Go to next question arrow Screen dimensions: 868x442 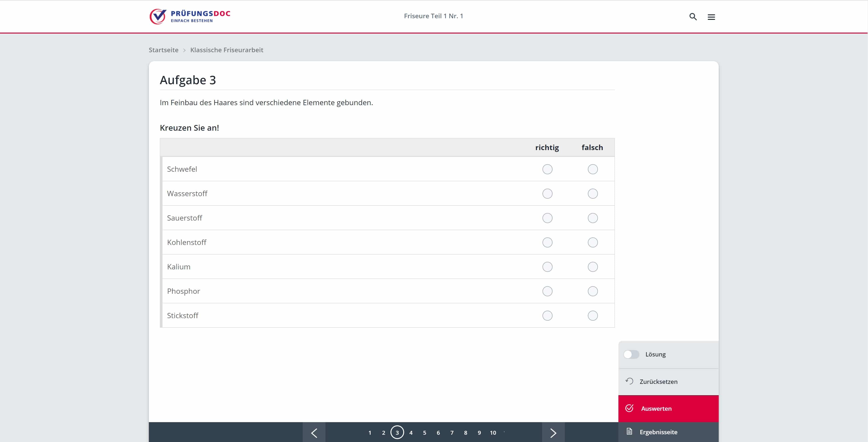click(553, 433)
